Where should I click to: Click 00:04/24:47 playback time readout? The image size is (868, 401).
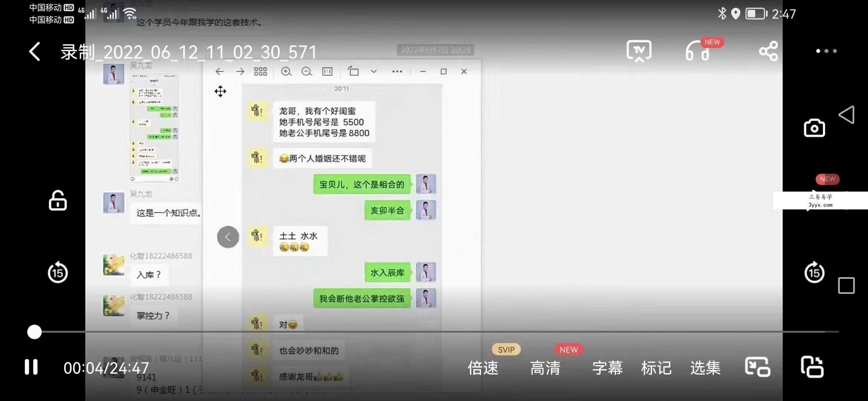[106, 368]
